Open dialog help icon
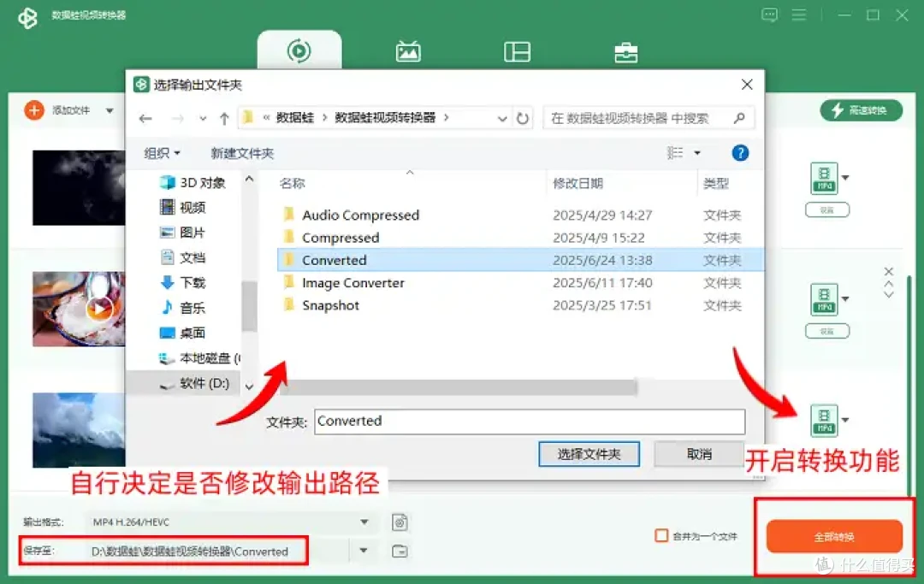The height and width of the screenshot is (584, 924). point(740,153)
